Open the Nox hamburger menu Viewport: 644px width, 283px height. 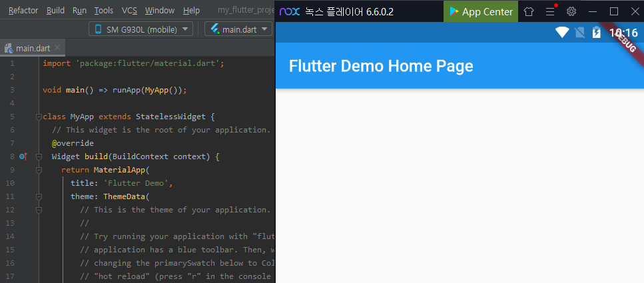550,11
